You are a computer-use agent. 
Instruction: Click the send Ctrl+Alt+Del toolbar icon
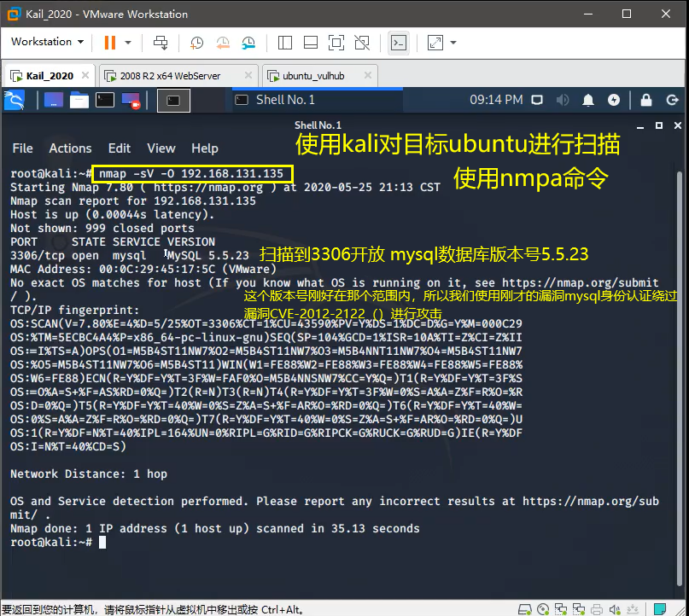pyautogui.click(x=161, y=43)
